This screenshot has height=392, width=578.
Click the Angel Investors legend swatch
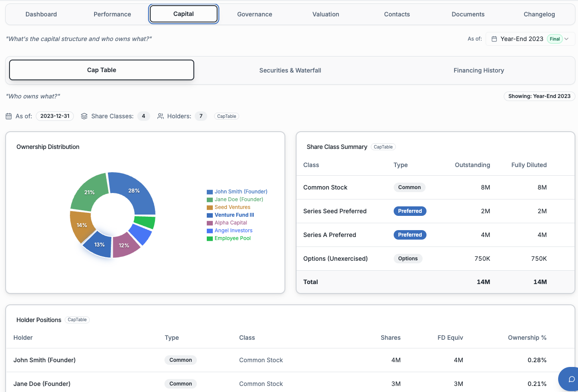(x=210, y=231)
